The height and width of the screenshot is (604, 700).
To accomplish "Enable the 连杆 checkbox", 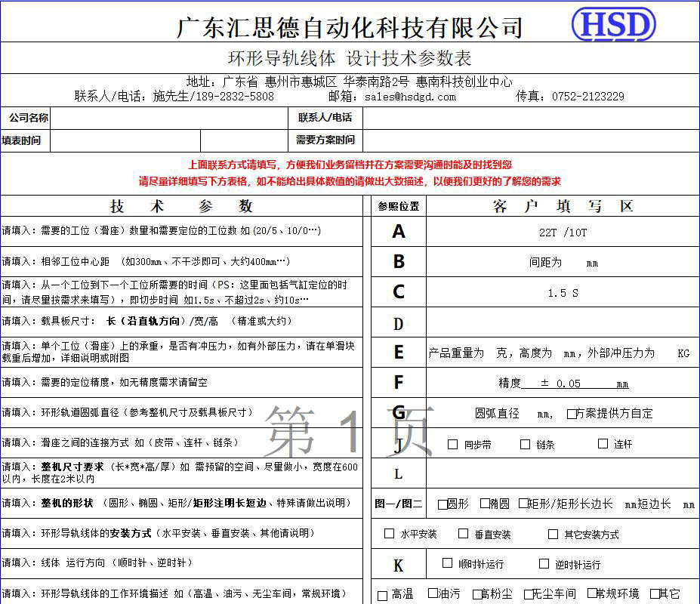I will click(603, 443).
